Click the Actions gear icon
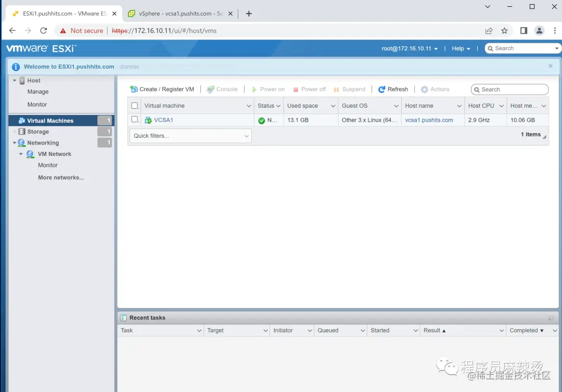The width and height of the screenshot is (562, 392). pyautogui.click(x=425, y=89)
